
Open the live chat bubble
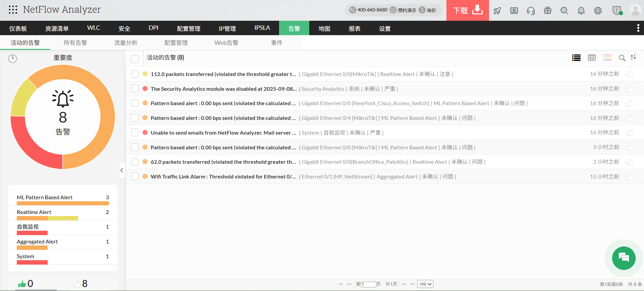(x=624, y=258)
